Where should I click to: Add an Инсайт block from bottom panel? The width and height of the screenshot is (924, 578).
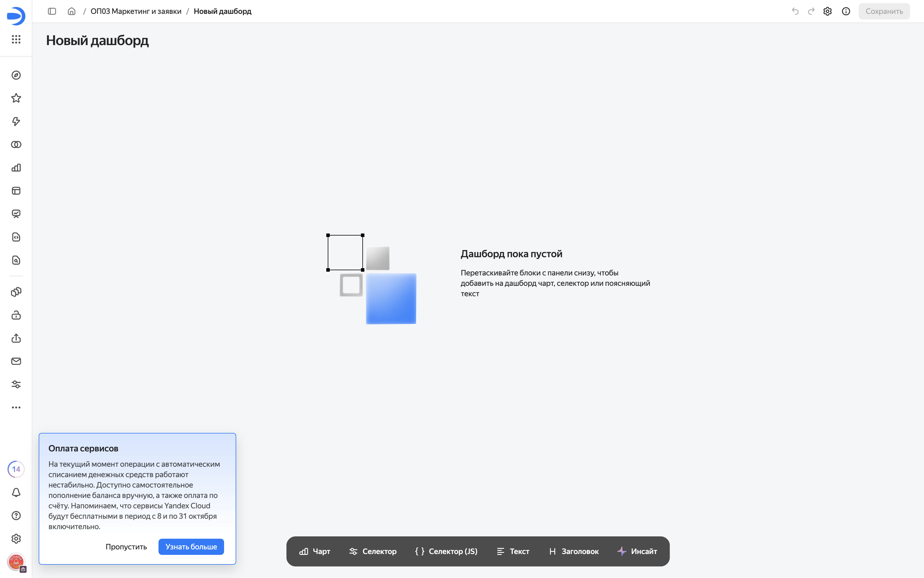pyautogui.click(x=637, y=551)
